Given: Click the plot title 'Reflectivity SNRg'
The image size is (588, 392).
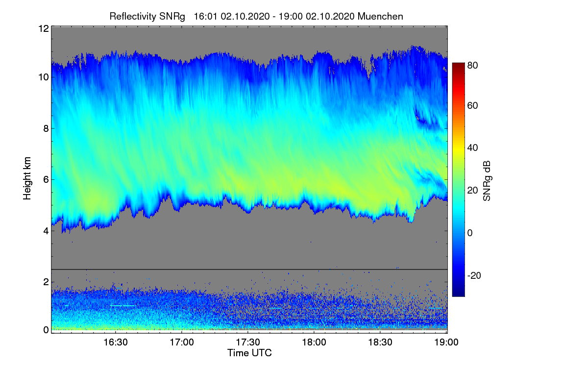Looking at the screenshot, I should tap(147, 16).
